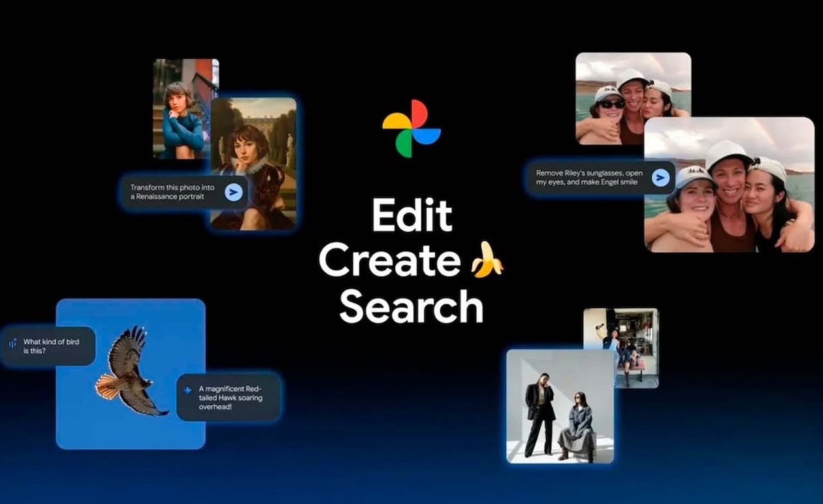Click the voice waveform icon in the bird question
Image resolution: width=823 pixels, height=504 pixels.
(x=14, y=344)
